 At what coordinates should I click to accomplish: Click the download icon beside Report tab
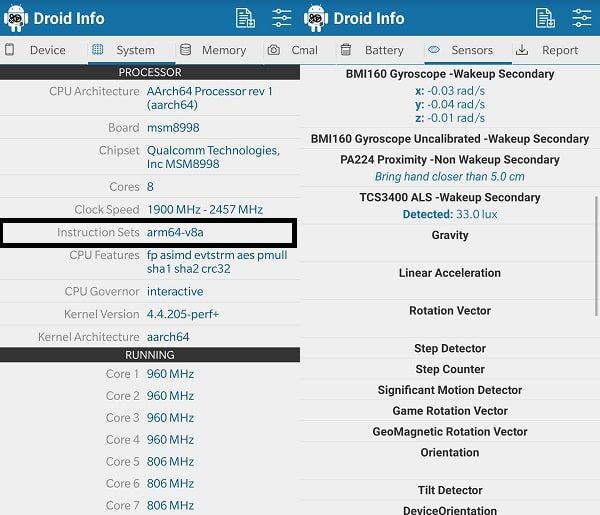[x=522, y=50]
